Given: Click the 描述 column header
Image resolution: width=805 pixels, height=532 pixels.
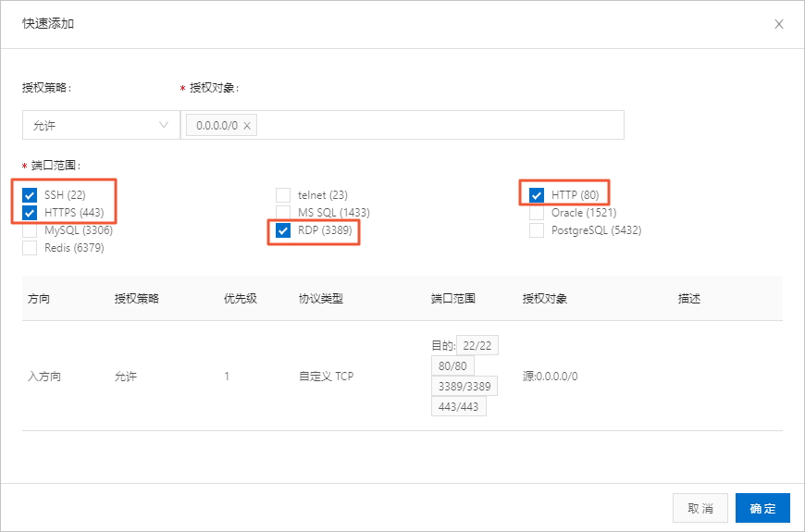Looking at the screenshot, I should (x=689, y=298).
